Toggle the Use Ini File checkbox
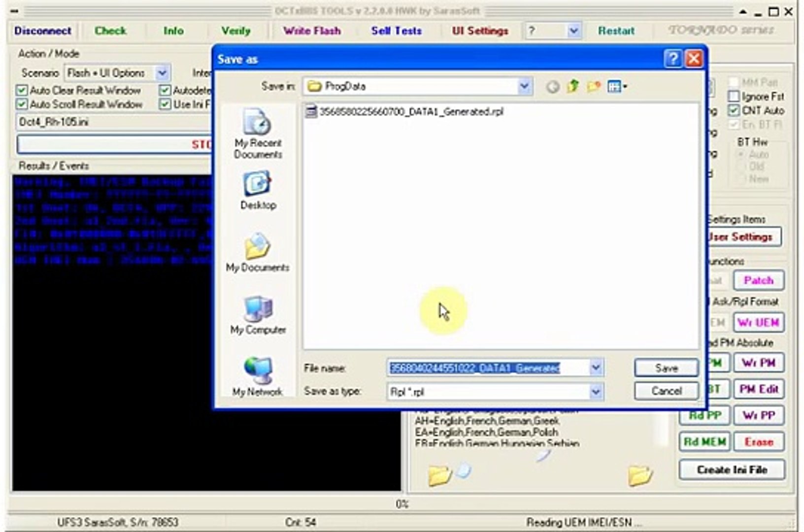This screenshot has width=804, height=532. point(165,104)
